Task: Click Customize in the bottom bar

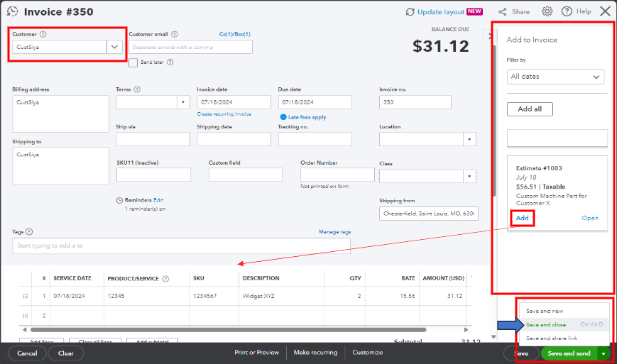Action: coord(368,352)
